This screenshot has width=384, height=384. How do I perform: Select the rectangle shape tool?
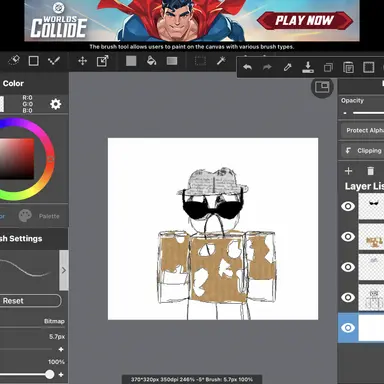coord(33,61)
